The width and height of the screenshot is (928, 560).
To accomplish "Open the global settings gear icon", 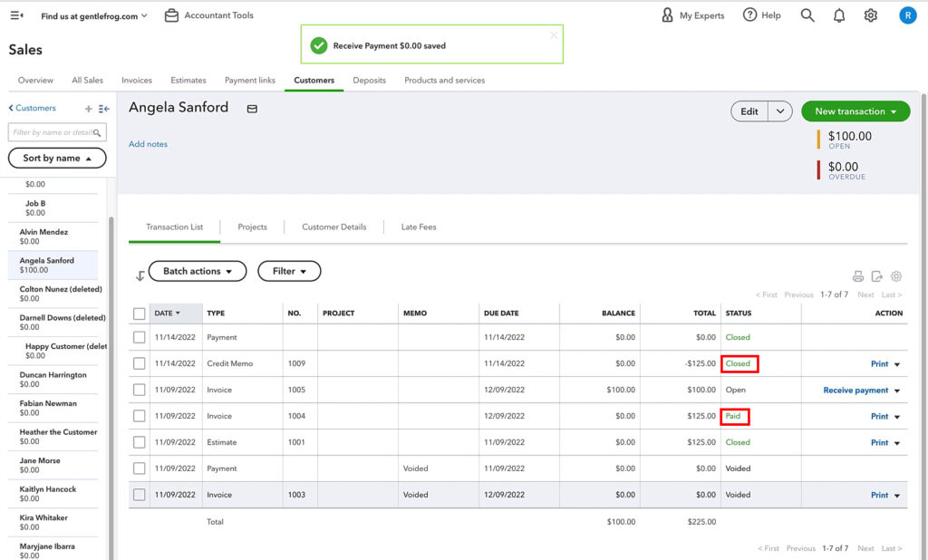I will 871,14.
